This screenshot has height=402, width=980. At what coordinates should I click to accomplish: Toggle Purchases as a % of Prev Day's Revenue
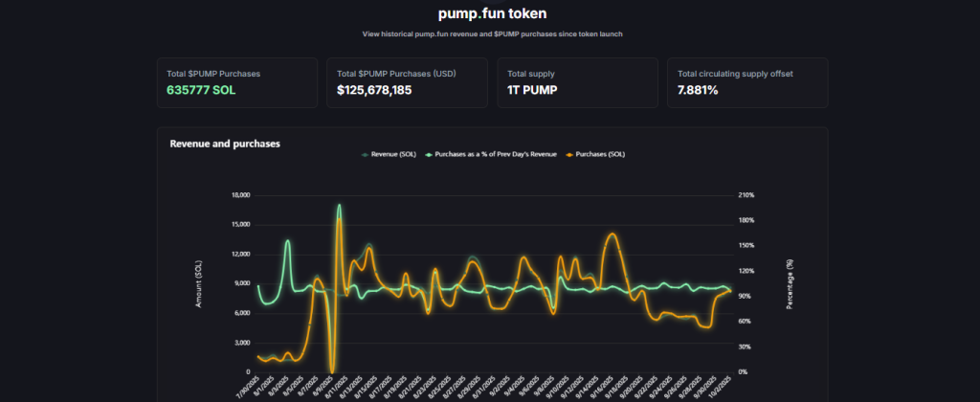tap(497, 154)
